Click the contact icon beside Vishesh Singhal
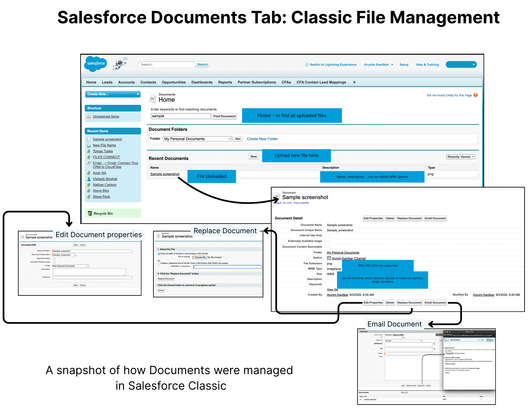Viewport: 532px width, 413px height. tap(89, 179)
